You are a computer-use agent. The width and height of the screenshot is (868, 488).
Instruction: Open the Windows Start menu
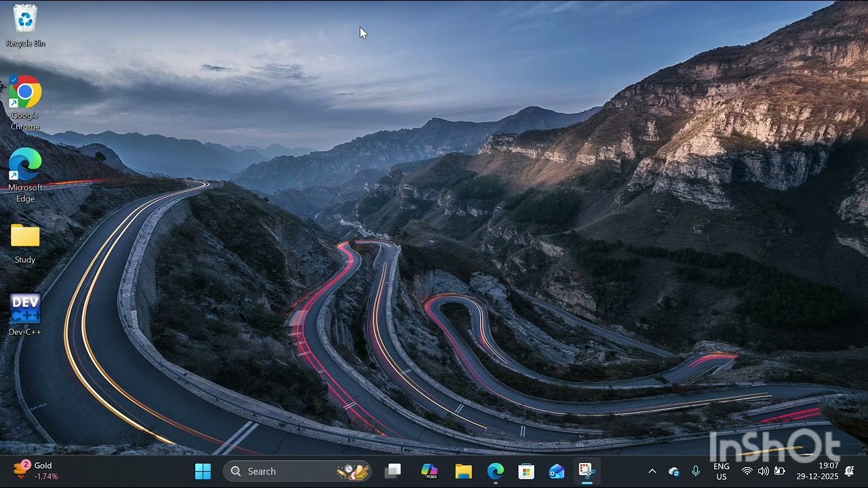(203, 471)
